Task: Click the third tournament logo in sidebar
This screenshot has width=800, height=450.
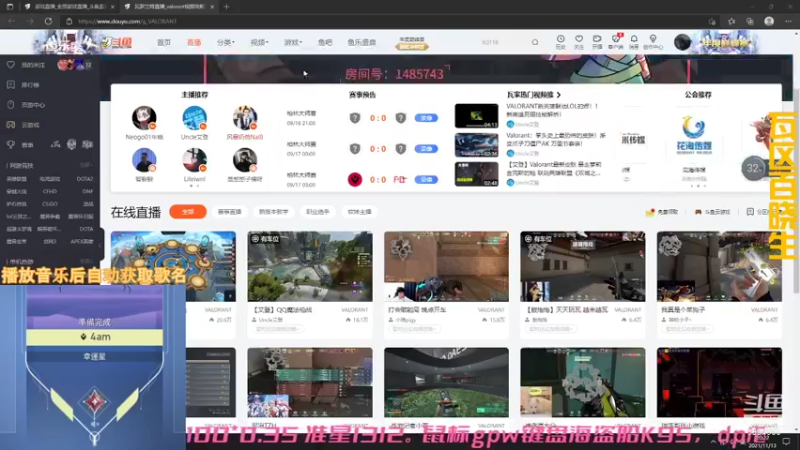Action: click(x=87, y=145)
